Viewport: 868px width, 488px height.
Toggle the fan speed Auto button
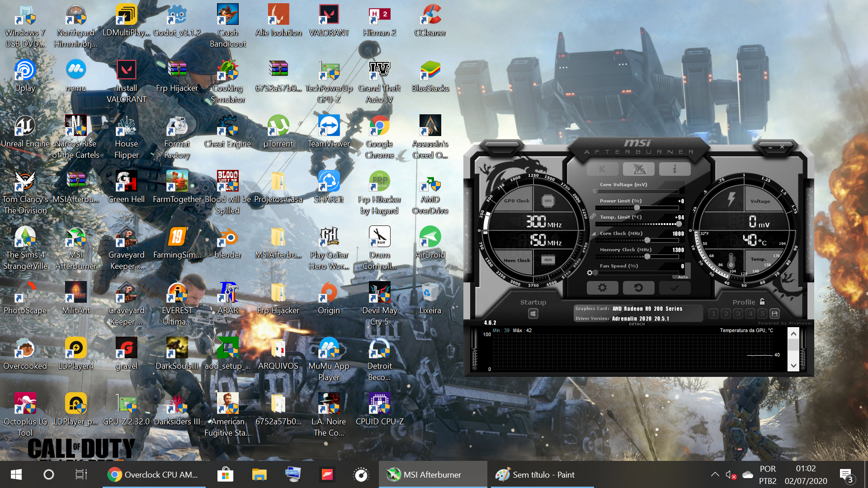click(683, 277)
